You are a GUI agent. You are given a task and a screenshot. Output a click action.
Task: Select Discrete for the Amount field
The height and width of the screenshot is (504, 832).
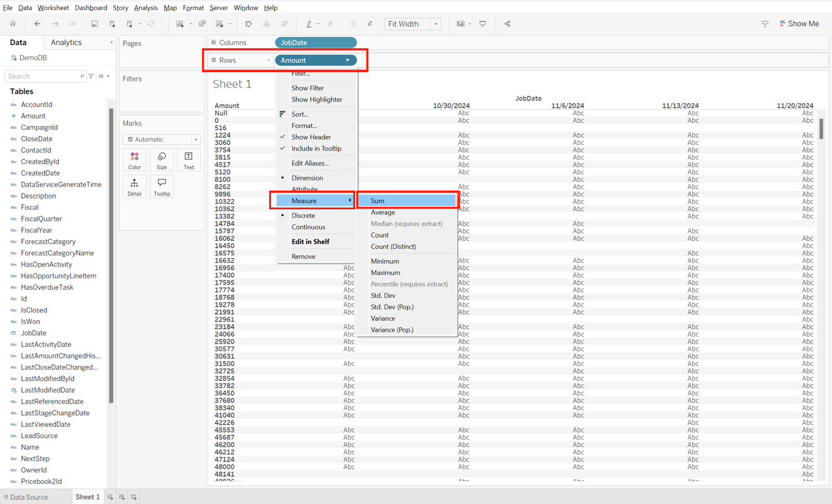point(304,215)
